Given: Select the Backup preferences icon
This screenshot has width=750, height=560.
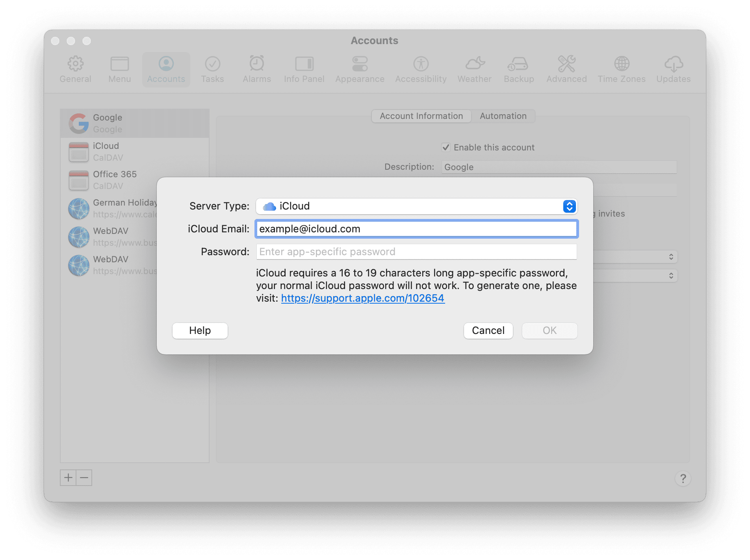Looking at the screenshot, I should (518, 69).
